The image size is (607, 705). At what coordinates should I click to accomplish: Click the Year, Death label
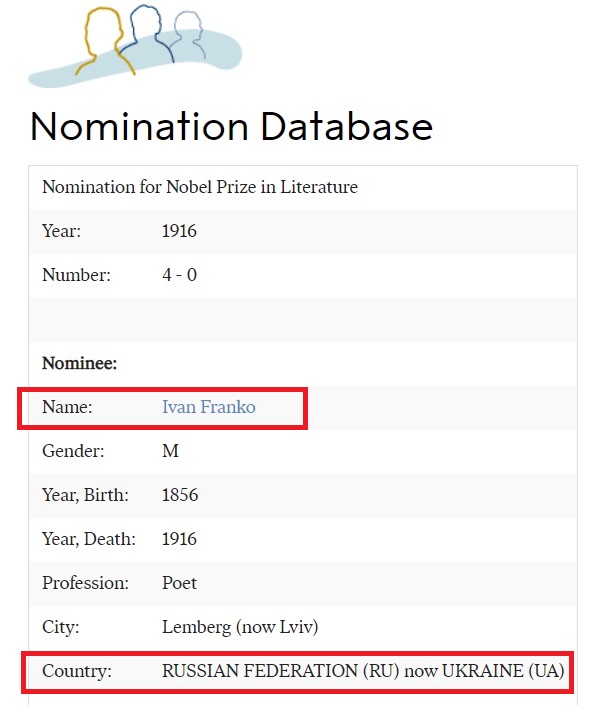(x=88, y=539)
